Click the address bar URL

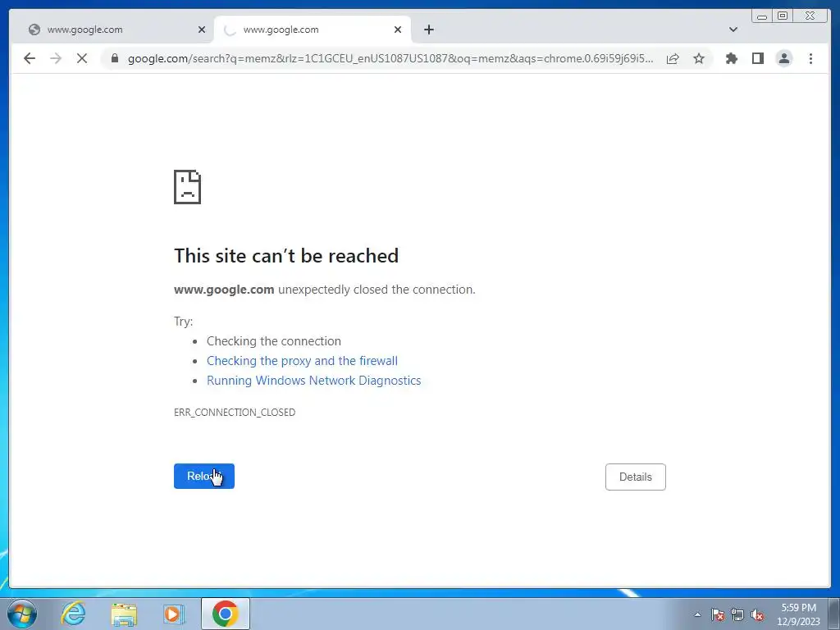pos(390,58)
